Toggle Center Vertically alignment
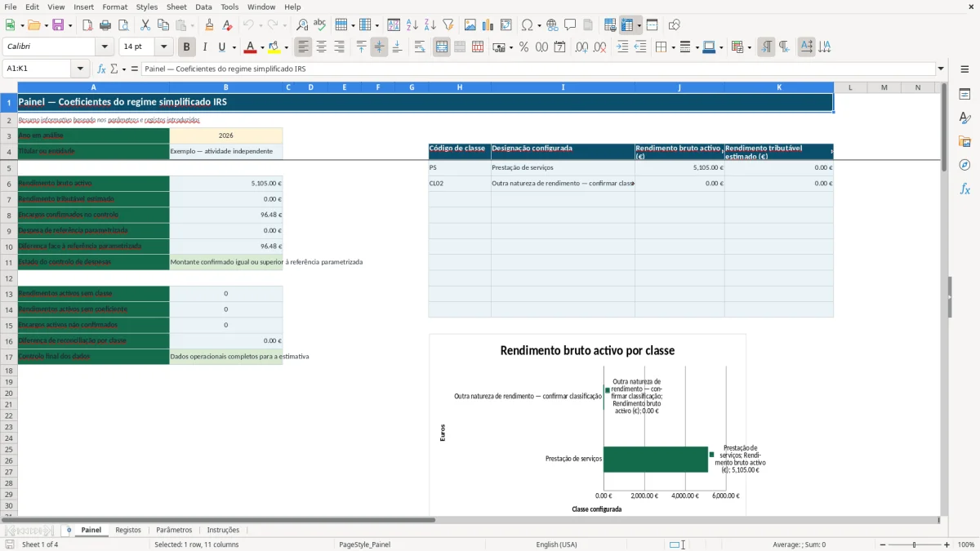 click(x=379, y=47)
